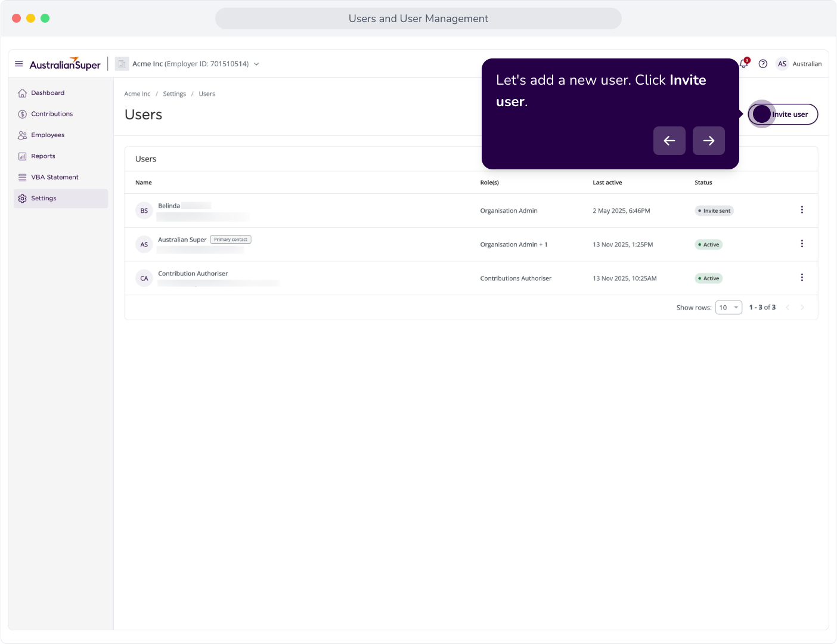Image resolution: width=837 pixels, height=644 pixels.
Task: Click the notifications bell icon
Action: pyautogui.click(x=744, y=64)
